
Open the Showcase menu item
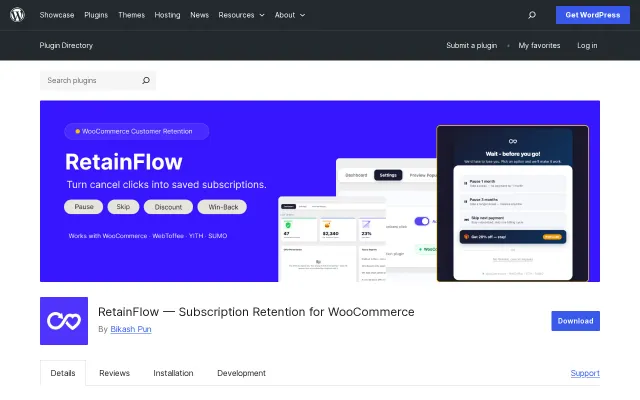[x=57, y=15]
